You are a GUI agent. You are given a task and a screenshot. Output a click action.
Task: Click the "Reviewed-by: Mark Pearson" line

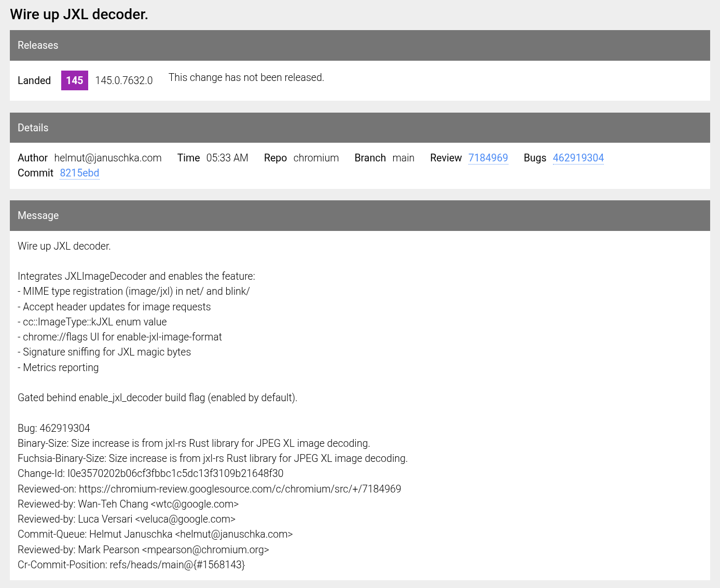(144, 550)
